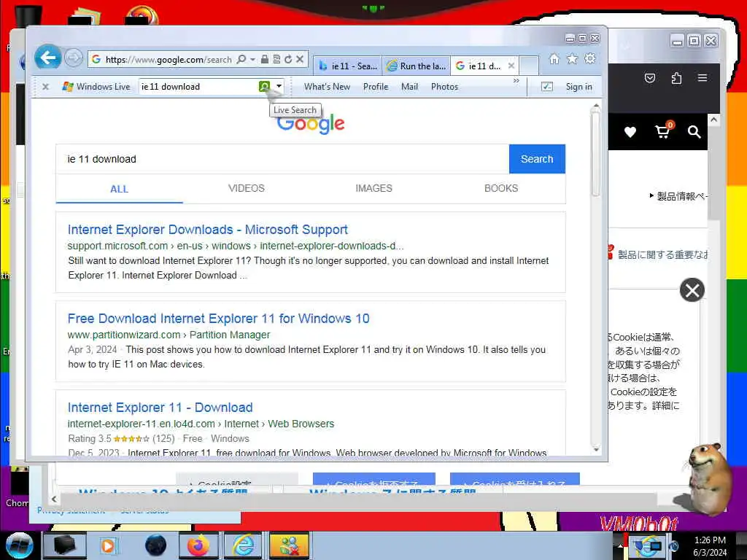
Task: Click the blue Search button
Action: click(x=537, y=159)
